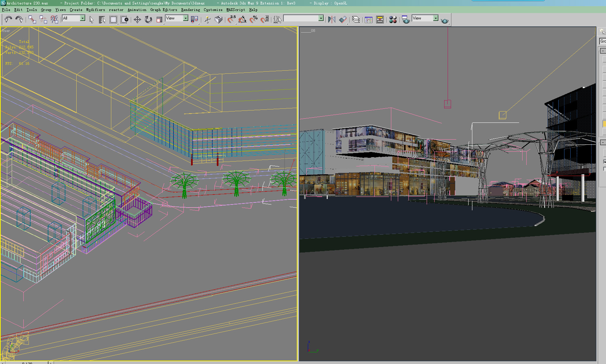Screen dimensions: 606x364
Task: Select the Select and Rotate tool
Action: 148,20
